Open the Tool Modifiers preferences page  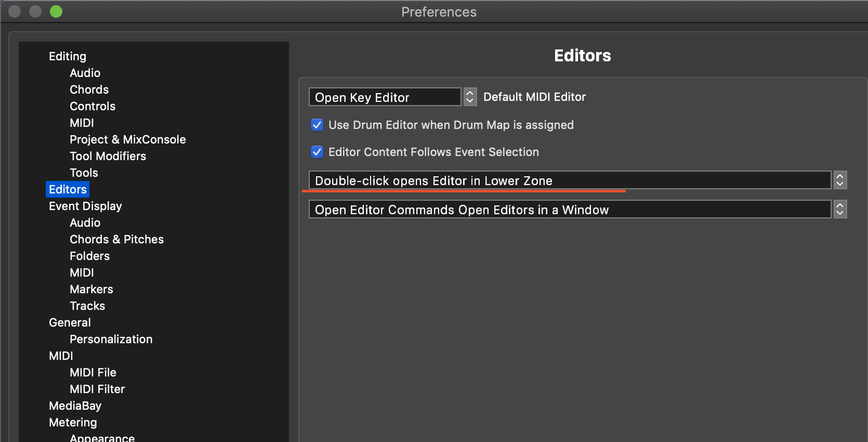[x=108, y=156]
